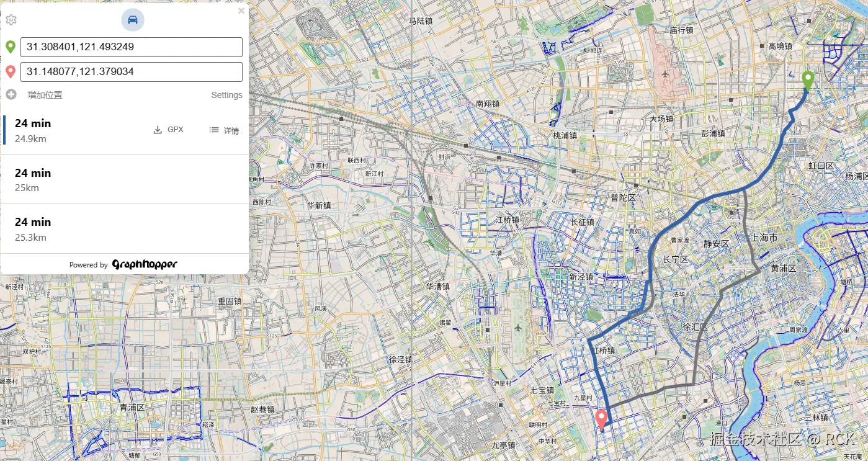Click the 虹口区 map label

(x=821, y=166)
